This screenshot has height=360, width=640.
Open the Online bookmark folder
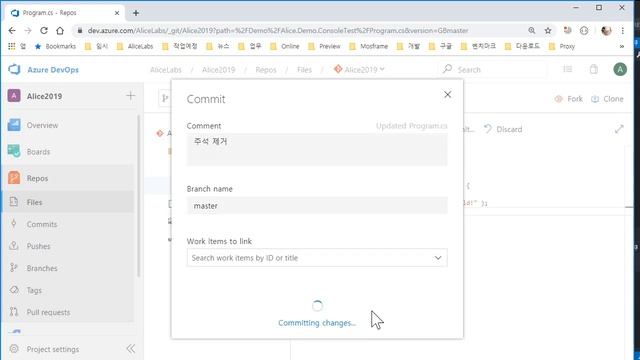(x=285, y=47)
